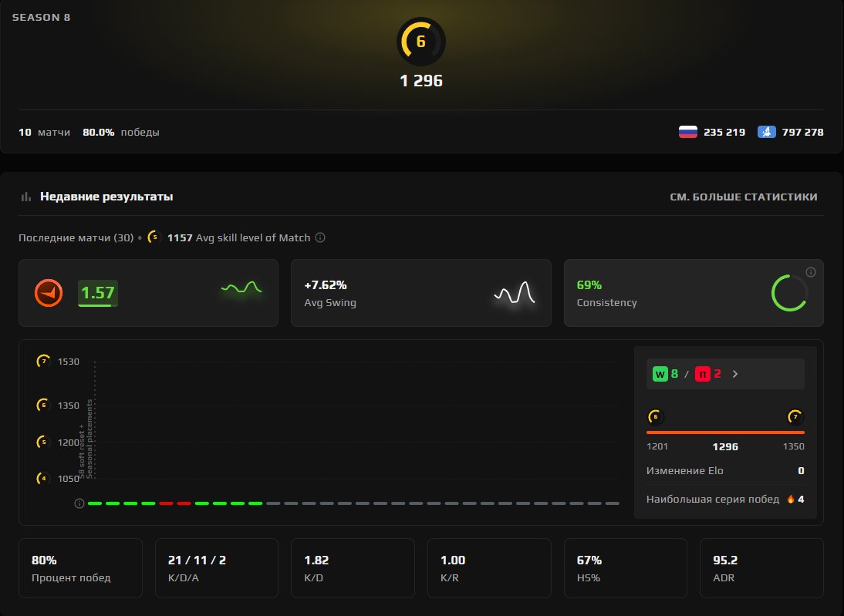
Task: Click the 797 278 region rank number
Action: [x=802, y=132]
